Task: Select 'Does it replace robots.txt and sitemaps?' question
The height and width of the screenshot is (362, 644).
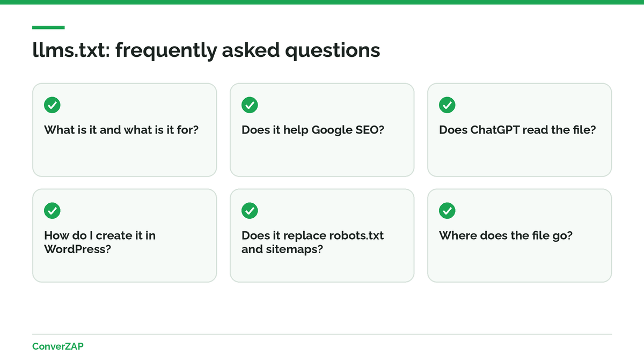Action: pyautogui.click(x=313, y=242)
